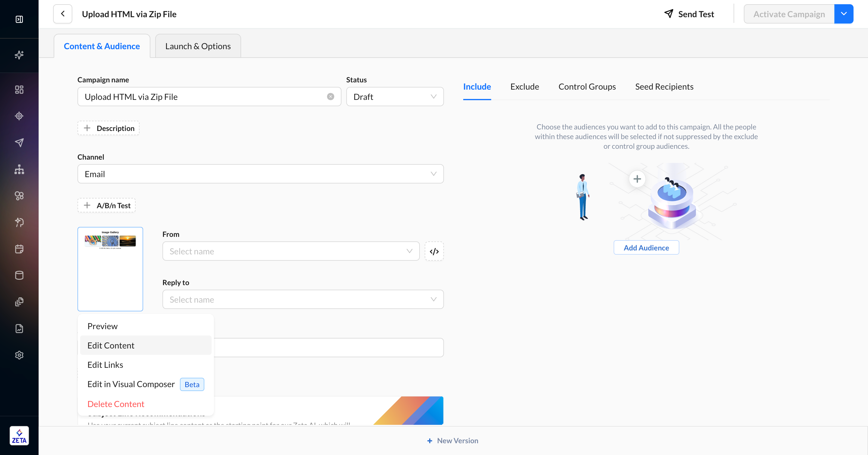Expand the Channel Email dropdown
The width and height of the screenshot is (868, 455).
pyautogui.click(x=260, y=174)
